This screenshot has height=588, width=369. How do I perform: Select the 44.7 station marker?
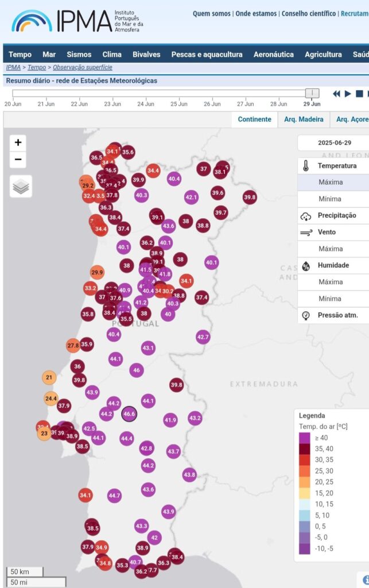coord(114,496)
